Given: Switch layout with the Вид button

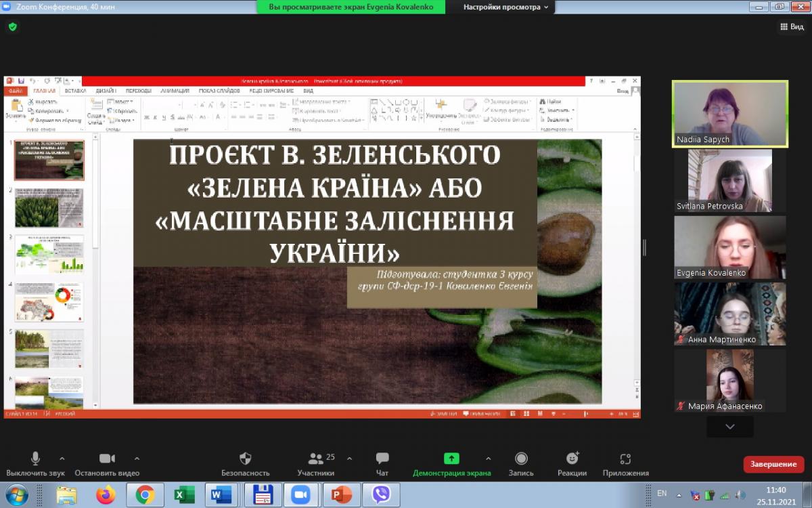Looking at the screenshot, I should pyautogui.click(x=792, y=26).
